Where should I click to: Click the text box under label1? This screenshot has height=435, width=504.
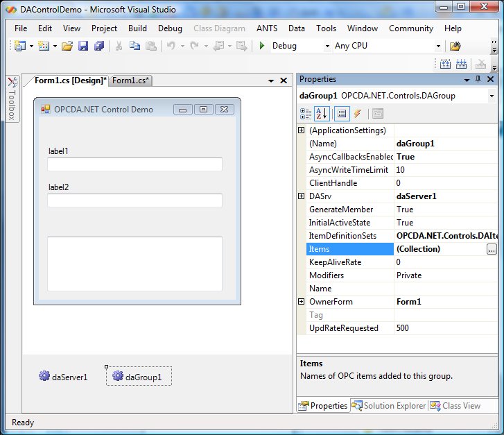(134, 164)
